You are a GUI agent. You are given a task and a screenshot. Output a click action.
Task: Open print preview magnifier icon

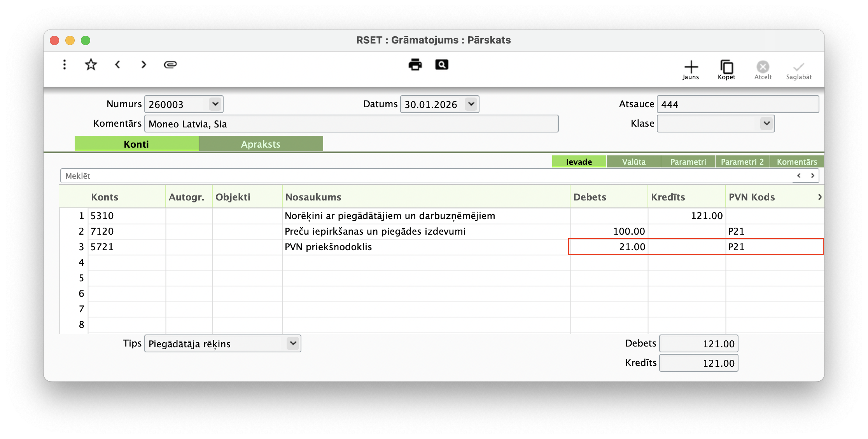pyautogui.click(x=441, y=64)
